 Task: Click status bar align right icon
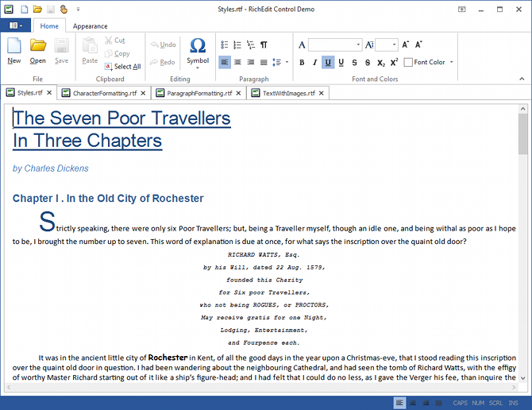coord(426,403)
